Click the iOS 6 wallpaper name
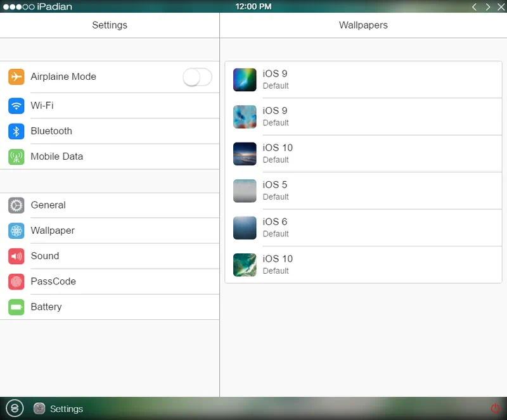507x420 pixels. 275,222
